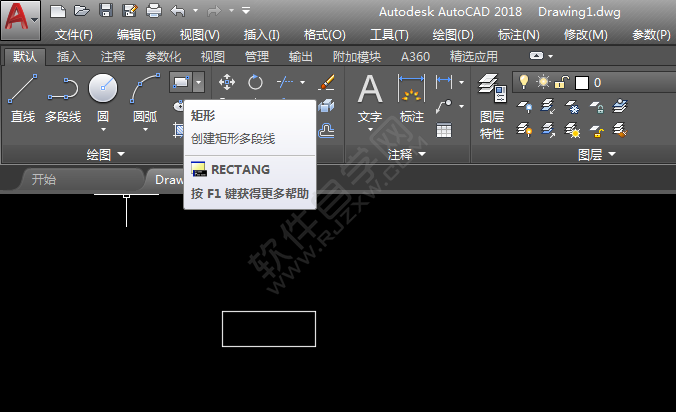Undo the last action

(x=178, y=11)
